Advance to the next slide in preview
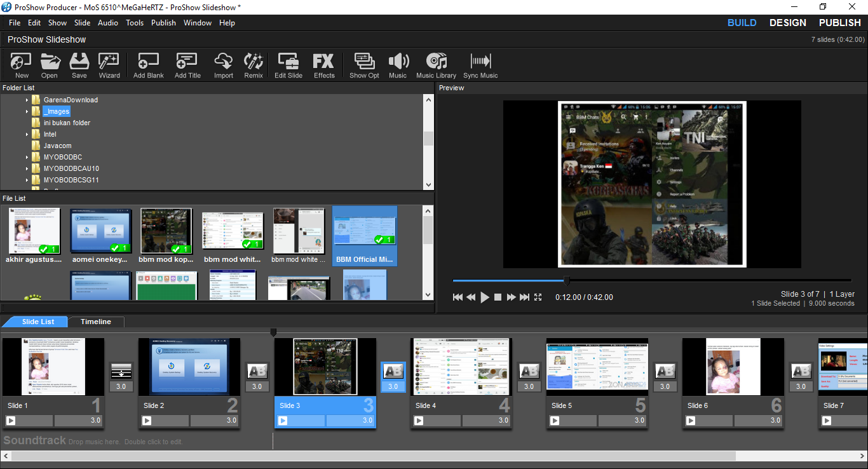Image resolution: width=868 pixels, height=469 pixels. pos(511,297)
